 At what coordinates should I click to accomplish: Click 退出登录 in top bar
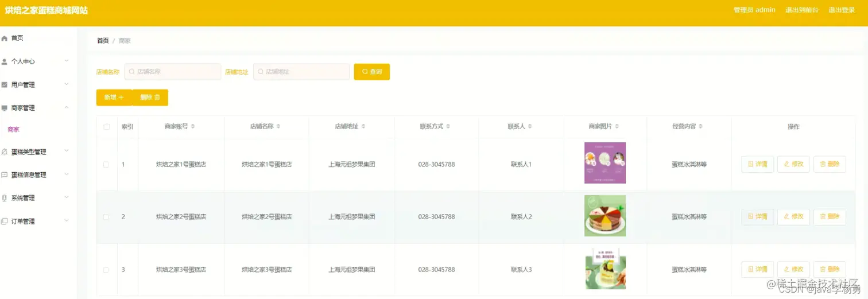pos(842,10)
